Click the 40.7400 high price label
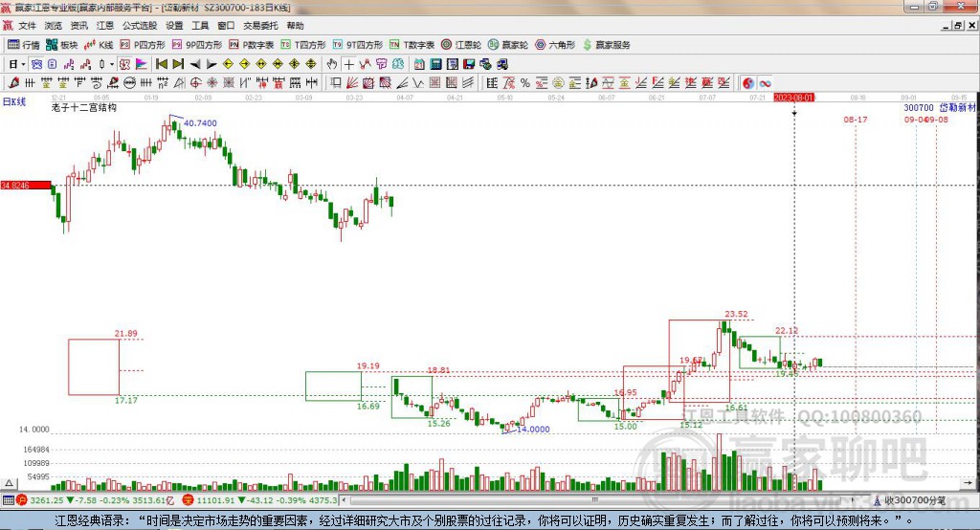Image resolution: width=980 pixels, height=530 pixels. coord(200,123)
